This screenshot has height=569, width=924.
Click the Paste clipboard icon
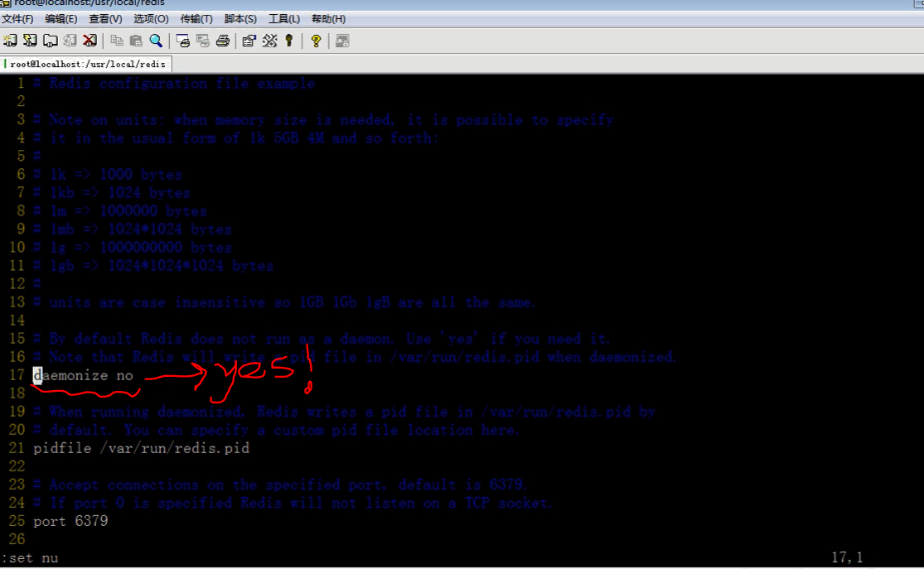(136, 41)
